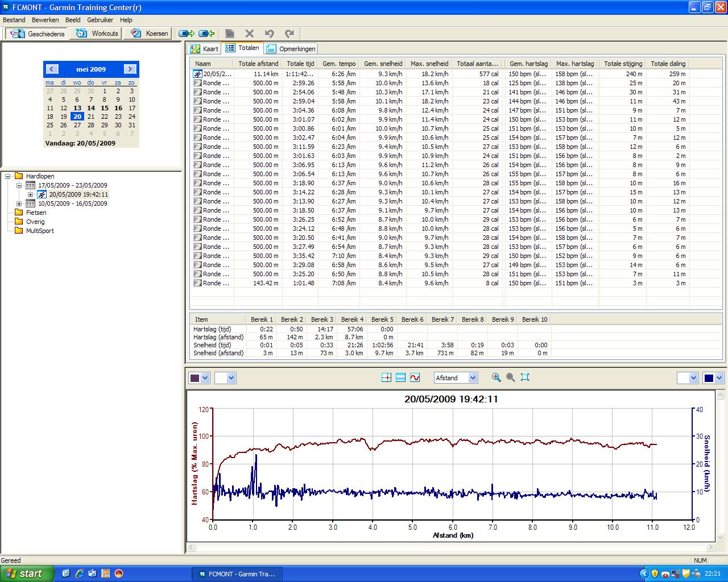Open the Help menu

pyautogui.click(x=126, y=20)
